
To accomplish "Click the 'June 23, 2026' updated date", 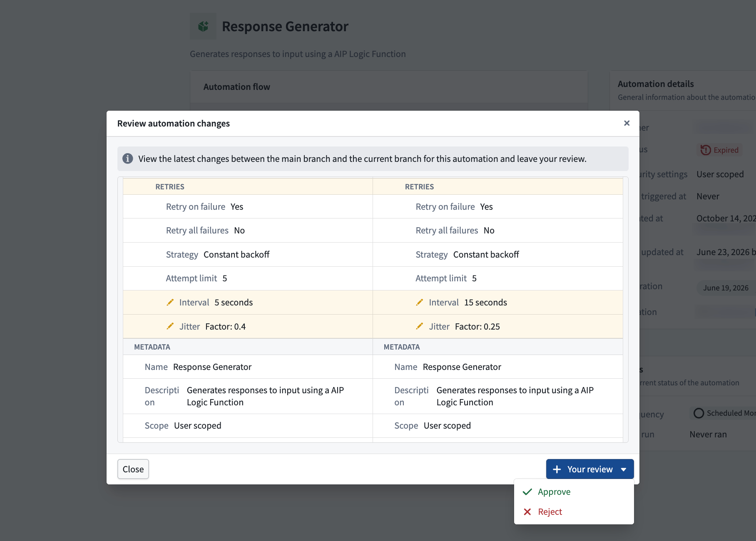I will (x=723, y=252).
